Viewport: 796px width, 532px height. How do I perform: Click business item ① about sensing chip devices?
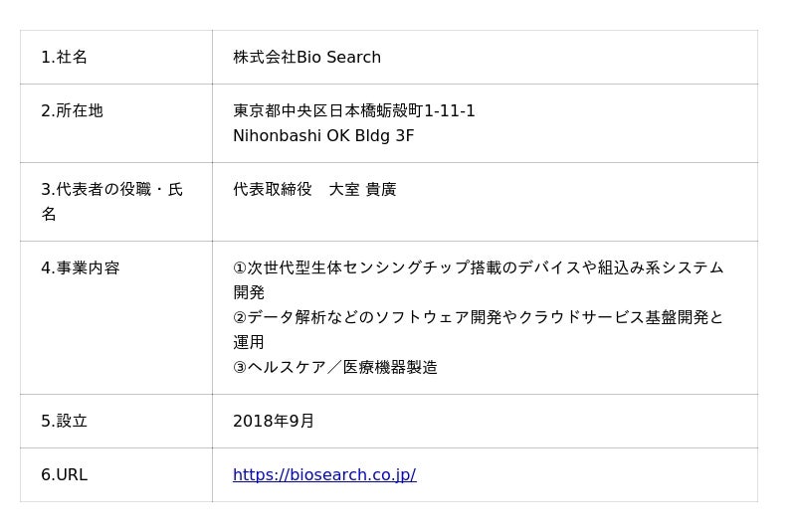coord(479,280)
